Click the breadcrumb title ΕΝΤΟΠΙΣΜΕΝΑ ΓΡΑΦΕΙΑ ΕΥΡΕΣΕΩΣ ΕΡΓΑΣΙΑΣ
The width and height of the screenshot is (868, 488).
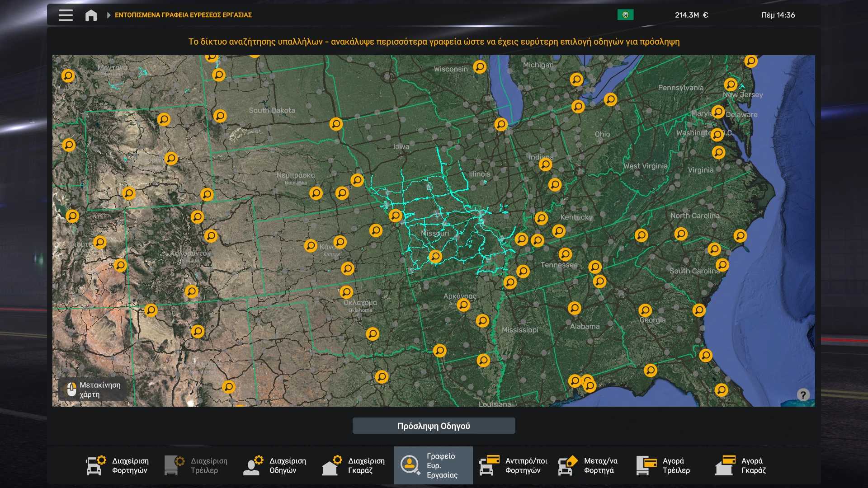point(183,15)
